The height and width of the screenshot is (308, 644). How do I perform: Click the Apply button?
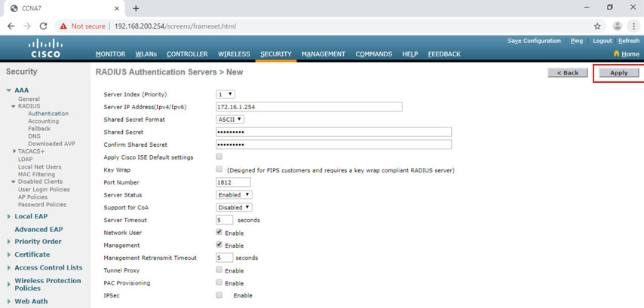coord(619,72)
